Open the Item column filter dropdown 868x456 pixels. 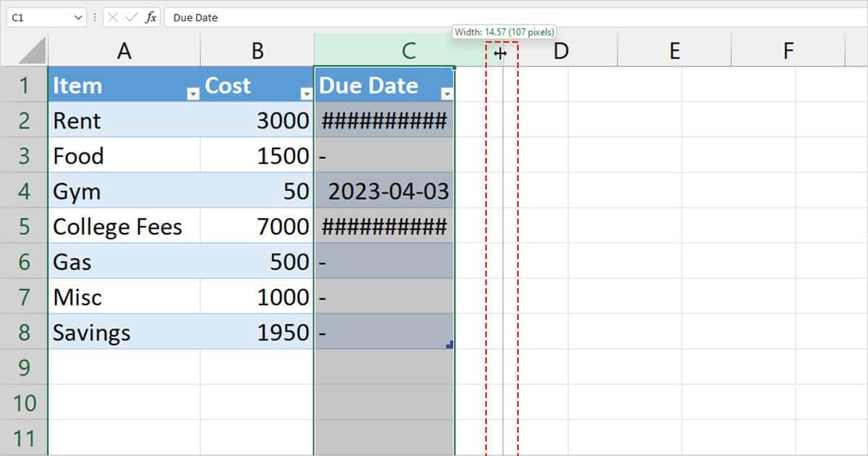tap(192, 94)
